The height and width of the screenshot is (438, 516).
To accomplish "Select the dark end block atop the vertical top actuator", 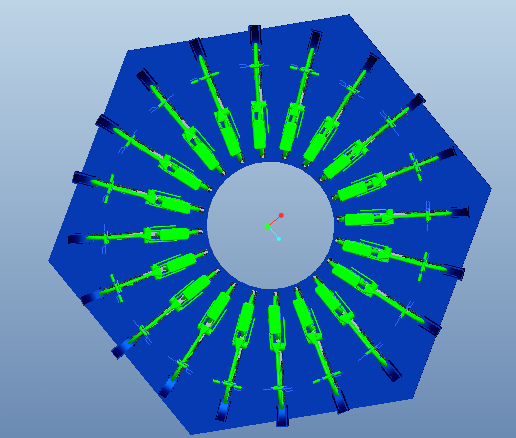I will (255, 34).
